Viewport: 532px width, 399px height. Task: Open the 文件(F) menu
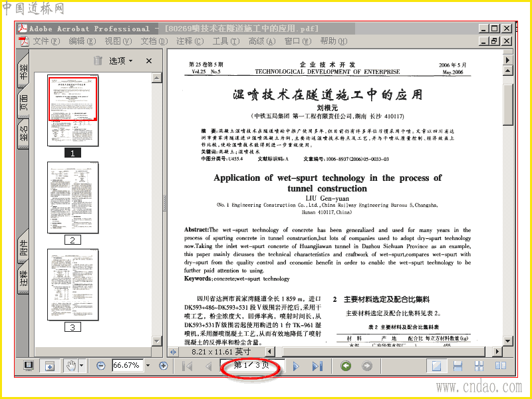coord(46,41)
